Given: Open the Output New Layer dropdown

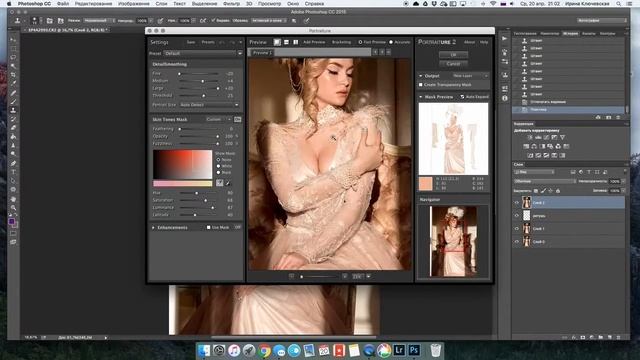Looking at the screenshot, I should click(x=470, y=76).
